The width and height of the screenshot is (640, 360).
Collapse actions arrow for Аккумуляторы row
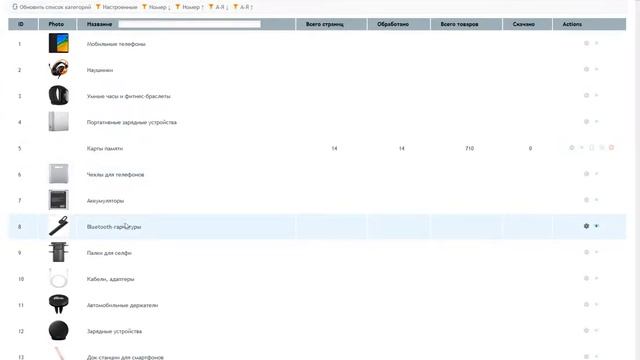click(x=597, y=200)
